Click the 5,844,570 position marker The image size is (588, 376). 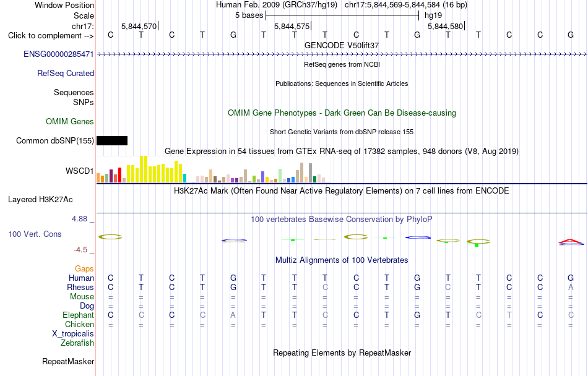(x=139, y=26)
